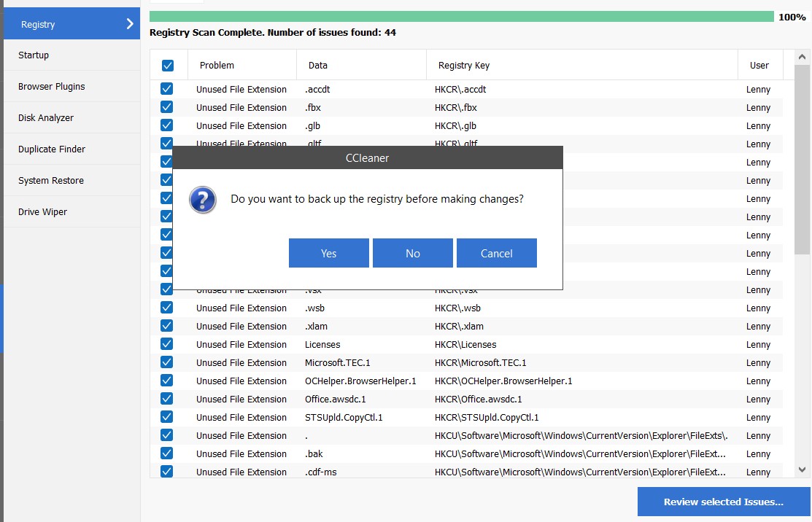The width and height of the screenshot is (812, 522).
Task: Uncheck the OCHelper.BrowserHelper.1 row checkbox
Action: coord(167,381)
